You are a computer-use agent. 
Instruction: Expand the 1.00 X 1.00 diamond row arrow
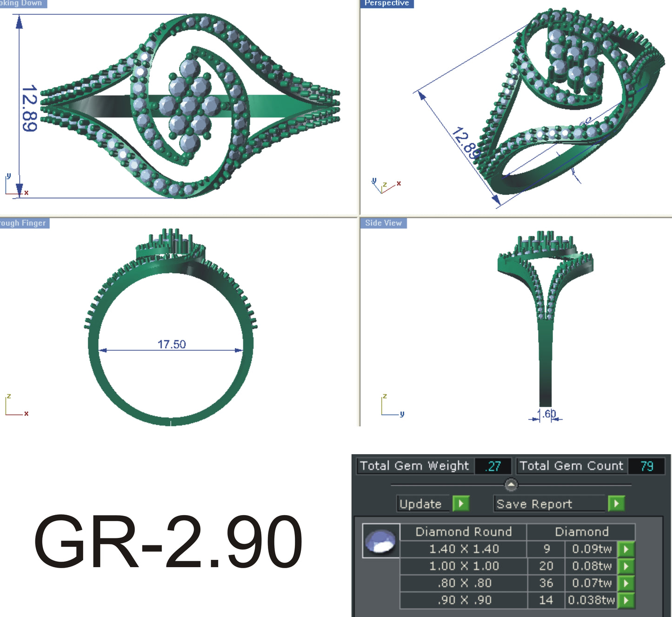[x=625, y=566]
